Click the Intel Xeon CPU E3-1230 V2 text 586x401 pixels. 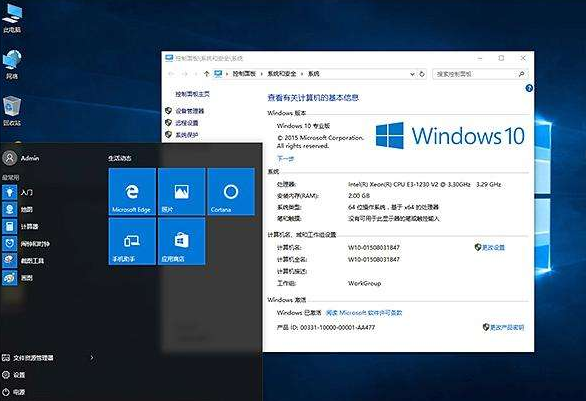pos(425,184)
